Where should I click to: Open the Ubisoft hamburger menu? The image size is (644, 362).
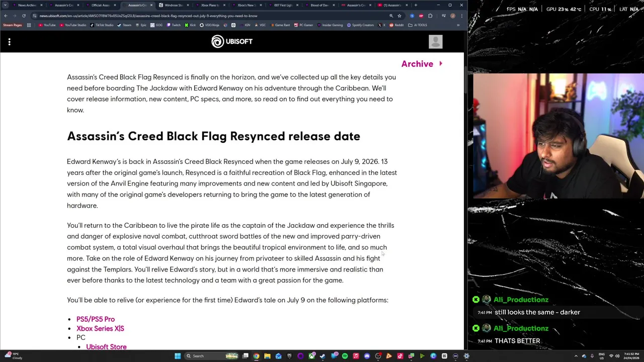pyautogui.click(x=9, y=42)
